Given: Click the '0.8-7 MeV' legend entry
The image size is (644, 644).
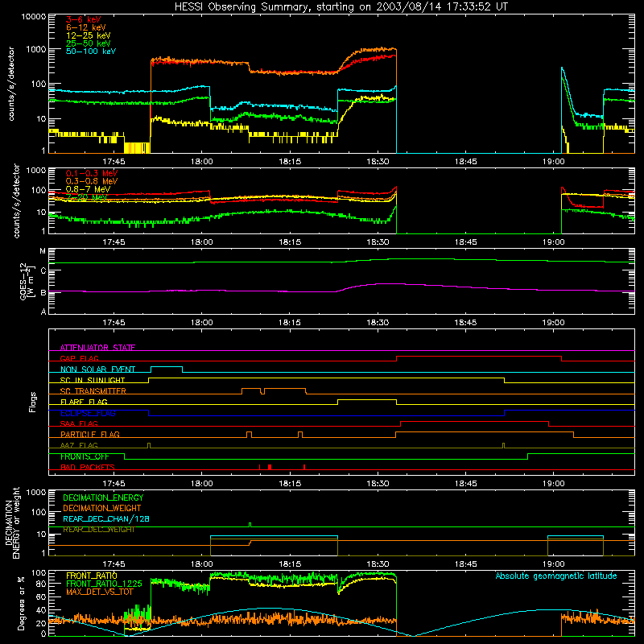Looking at the screenshot, I should 88,189.
